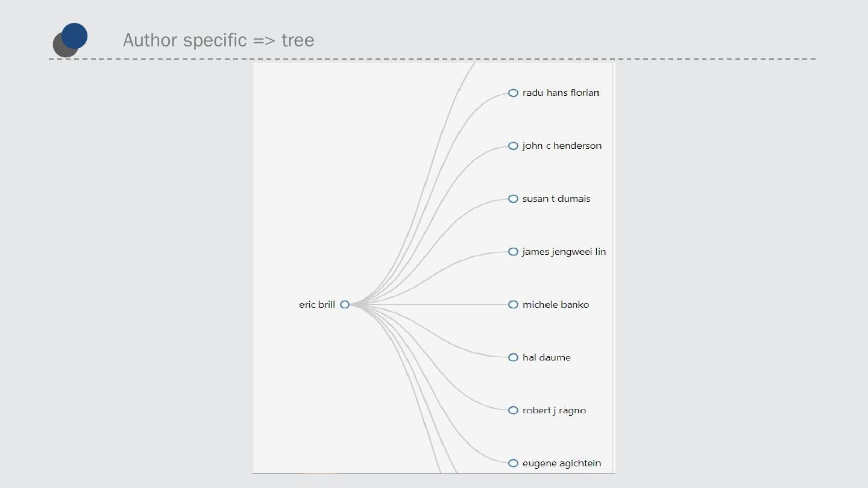The height and width of the screenshot is (488, 868).
Task: Click the john c henderson node circle
Action: tap(513, 146)
